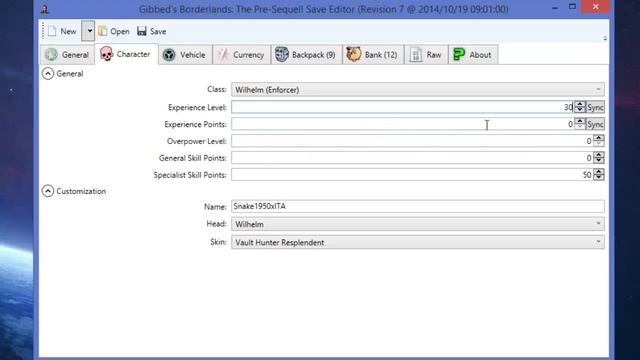The height and width of the screenshot is (360, 640).
Task: Click Sync next to Experience Level
Action: coord(595,107)
